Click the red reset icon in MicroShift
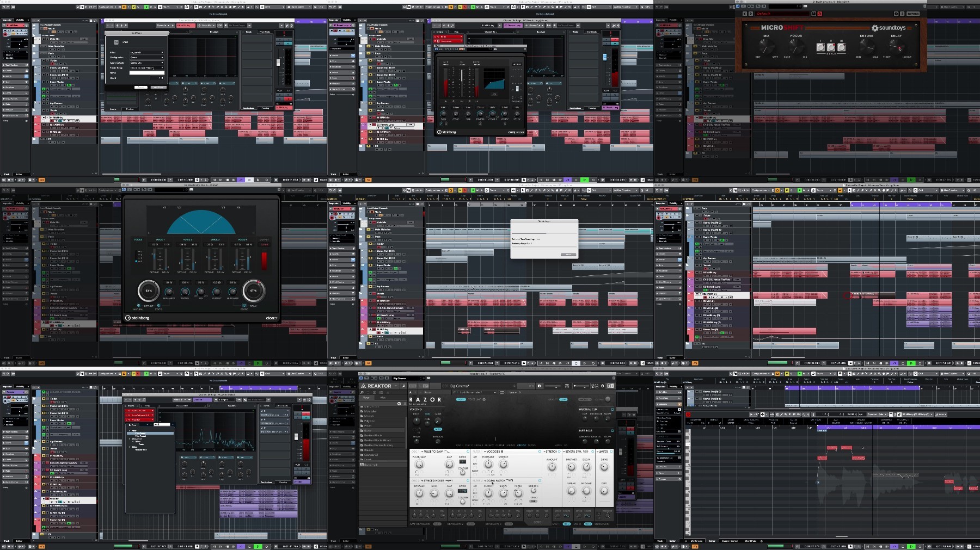The width and height of the screenshot is (980, 550). (819, 14)
